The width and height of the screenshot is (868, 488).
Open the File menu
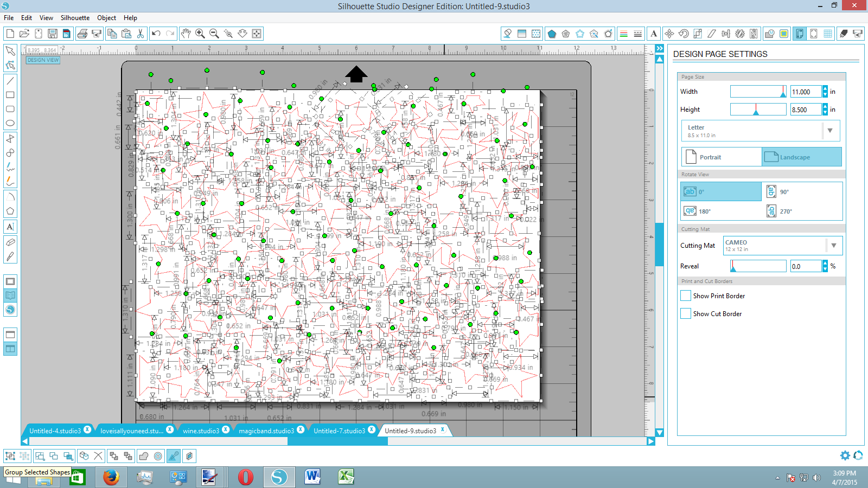(9, 18)
